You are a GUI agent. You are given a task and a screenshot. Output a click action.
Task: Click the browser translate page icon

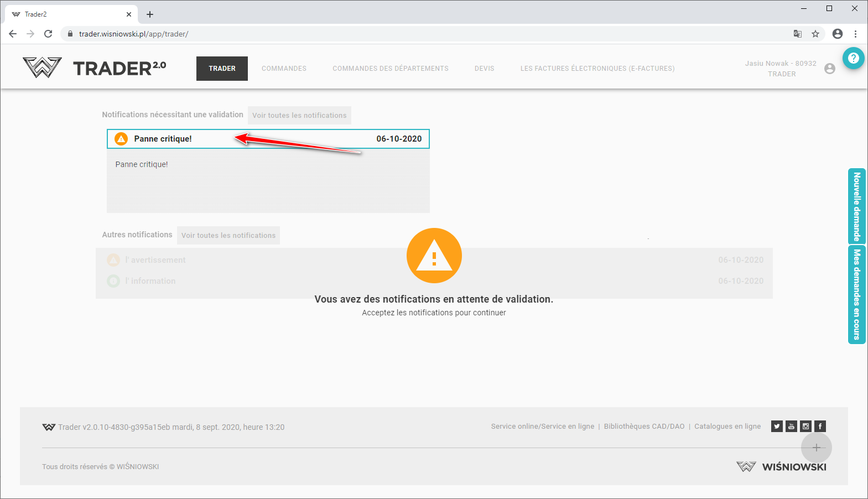tap(797, 34)
